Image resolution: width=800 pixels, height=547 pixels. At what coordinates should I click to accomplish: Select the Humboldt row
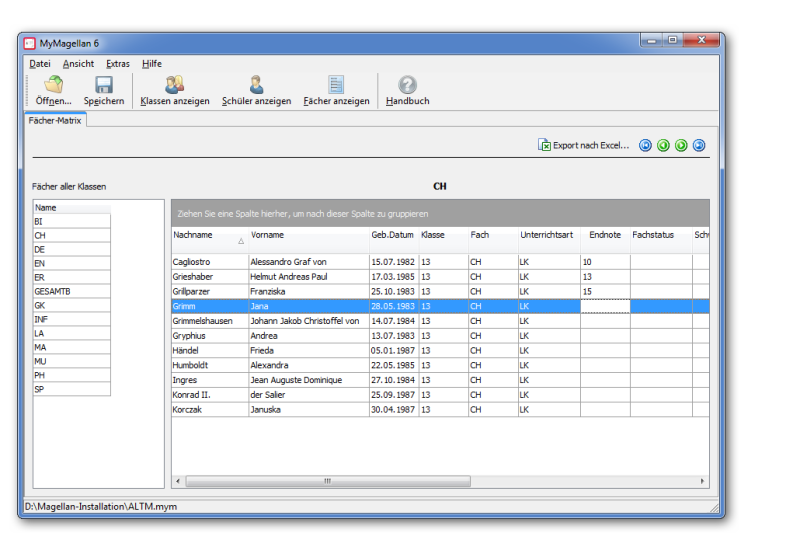click(x=440, y=365)
